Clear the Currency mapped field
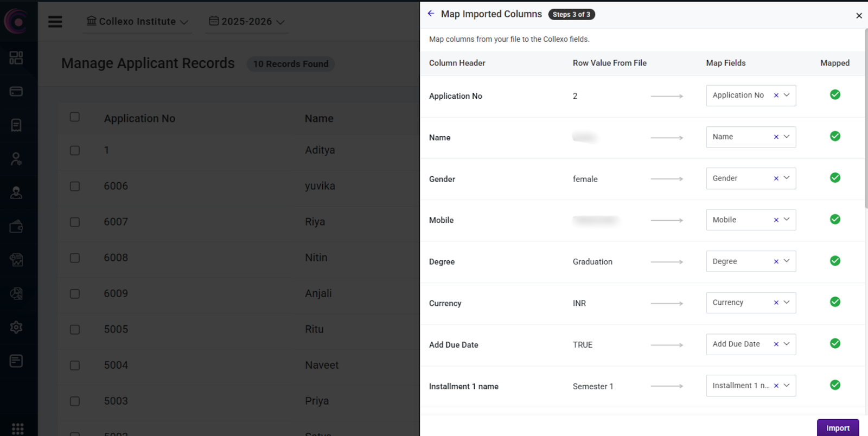The width and height of the screenshot is (868, 436). click(x=776, y=303)
